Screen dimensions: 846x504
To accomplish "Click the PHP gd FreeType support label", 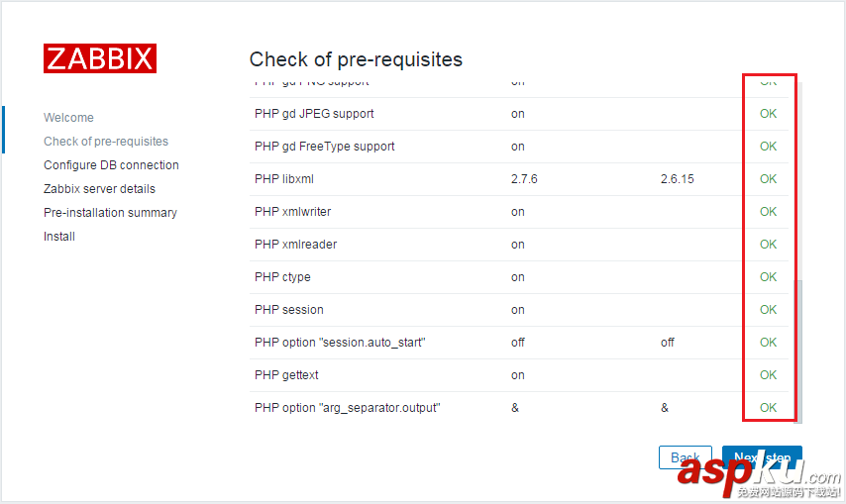I will point(324,147).
